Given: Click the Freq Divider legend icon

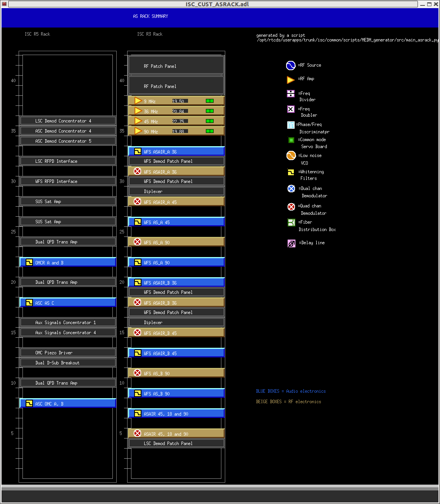Looking at the screenshot, I should coord(291,93).
